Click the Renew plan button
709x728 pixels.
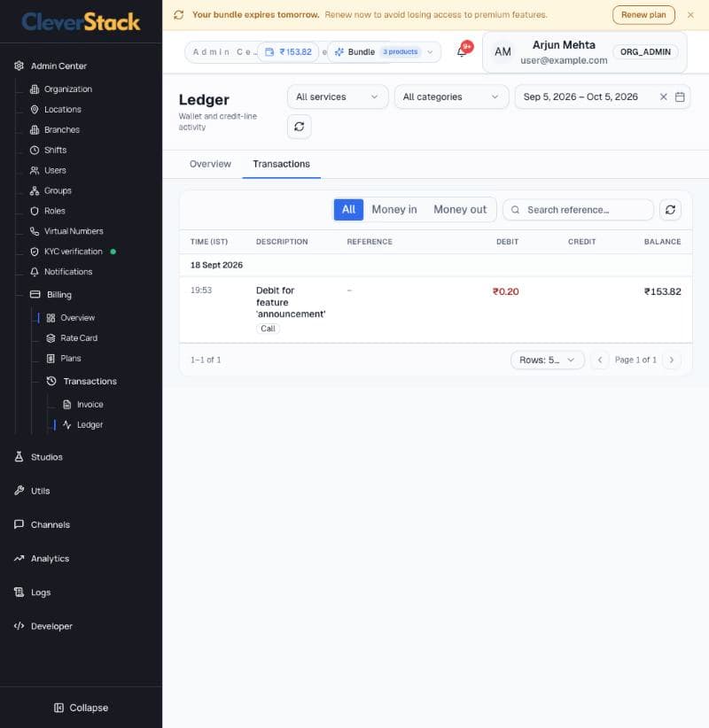coord(643,15)
